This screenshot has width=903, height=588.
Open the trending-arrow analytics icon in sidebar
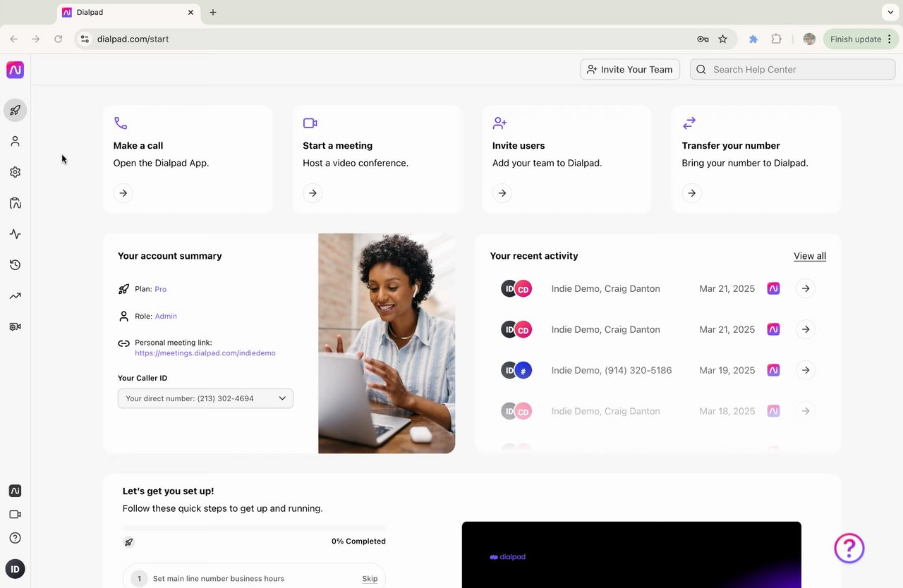[x=15, y=296]
